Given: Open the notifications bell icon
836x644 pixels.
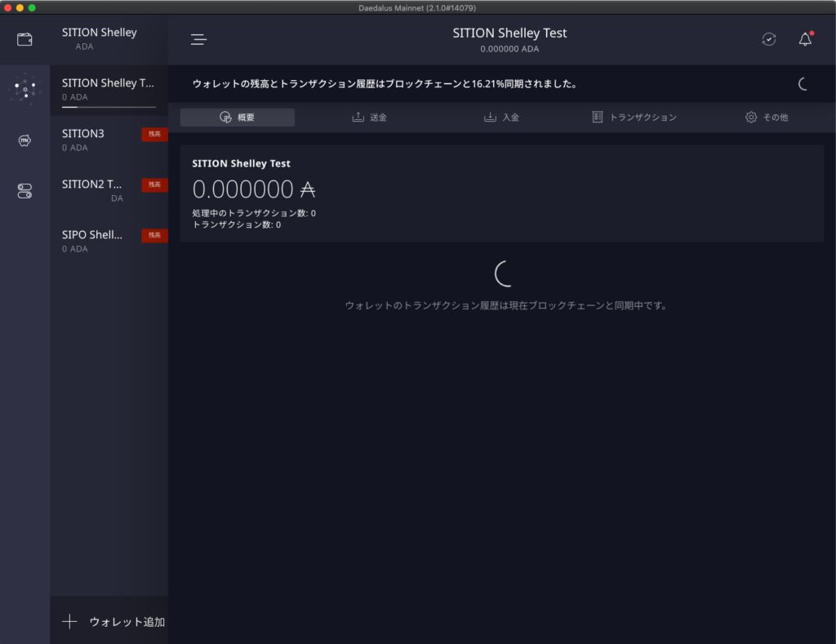Looking at the screenshot, I should [805, 39].
